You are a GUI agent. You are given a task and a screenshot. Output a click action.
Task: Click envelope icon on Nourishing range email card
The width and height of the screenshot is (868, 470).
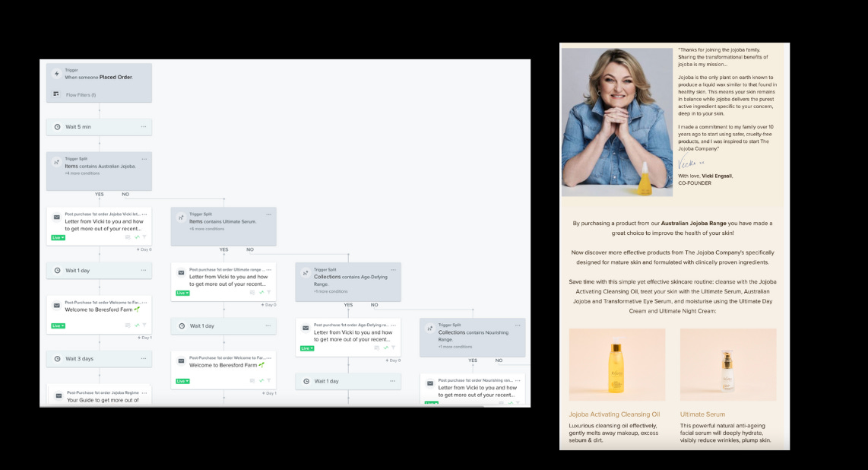point(430,383)
